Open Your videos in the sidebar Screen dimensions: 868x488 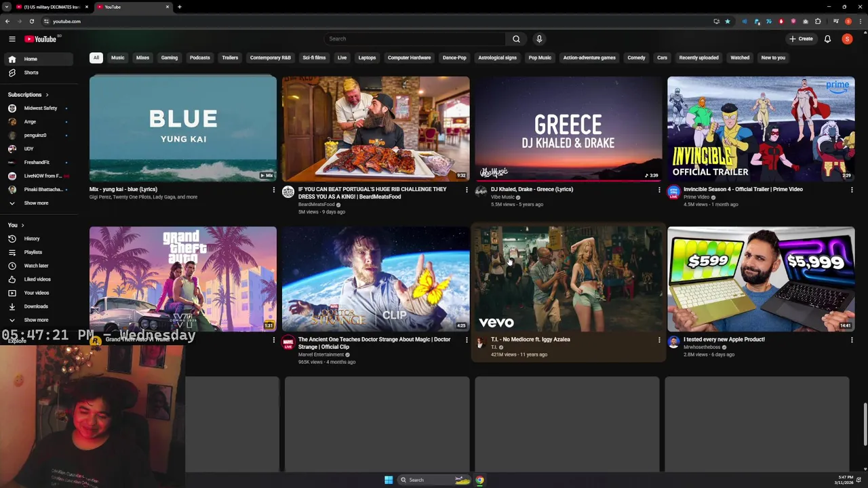coord(38,293)
